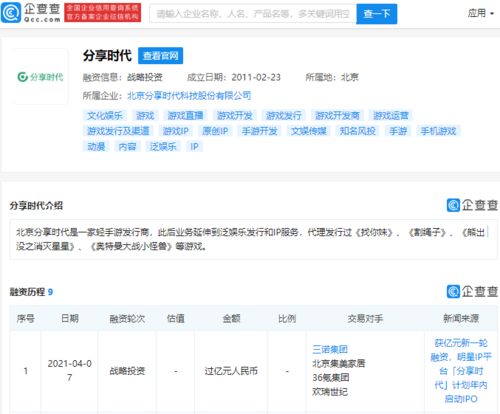
Task: Open 北京分享时代科技股份有限公司 company link
Action: [189, 96]
